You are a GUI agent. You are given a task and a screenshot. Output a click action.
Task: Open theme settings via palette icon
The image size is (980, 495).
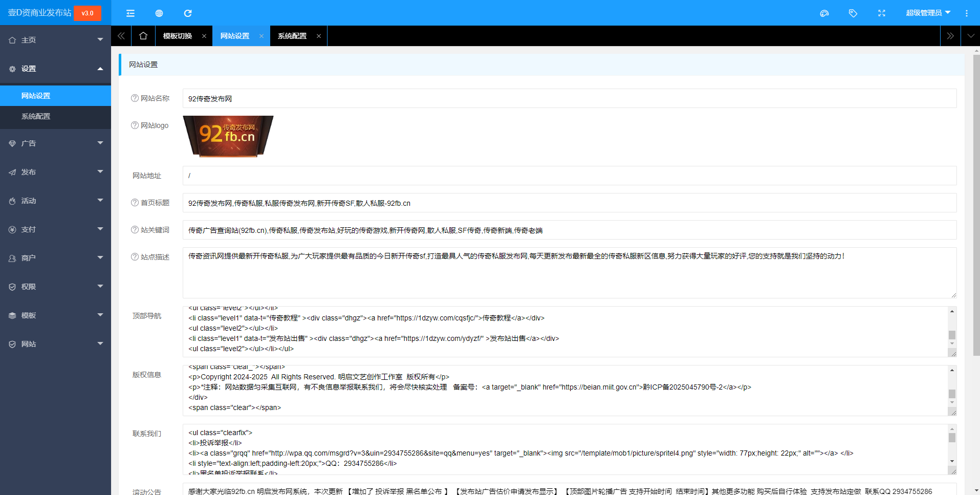tap(824, 13)
